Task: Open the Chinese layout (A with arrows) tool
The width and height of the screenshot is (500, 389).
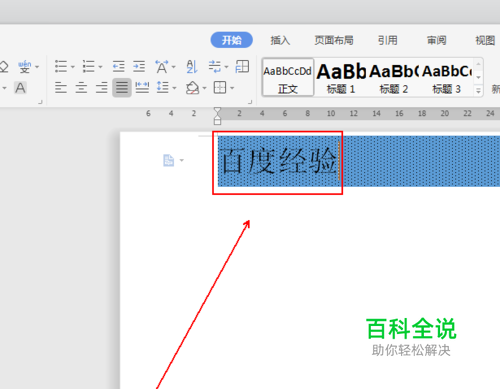Action: [x=162, y=67]
